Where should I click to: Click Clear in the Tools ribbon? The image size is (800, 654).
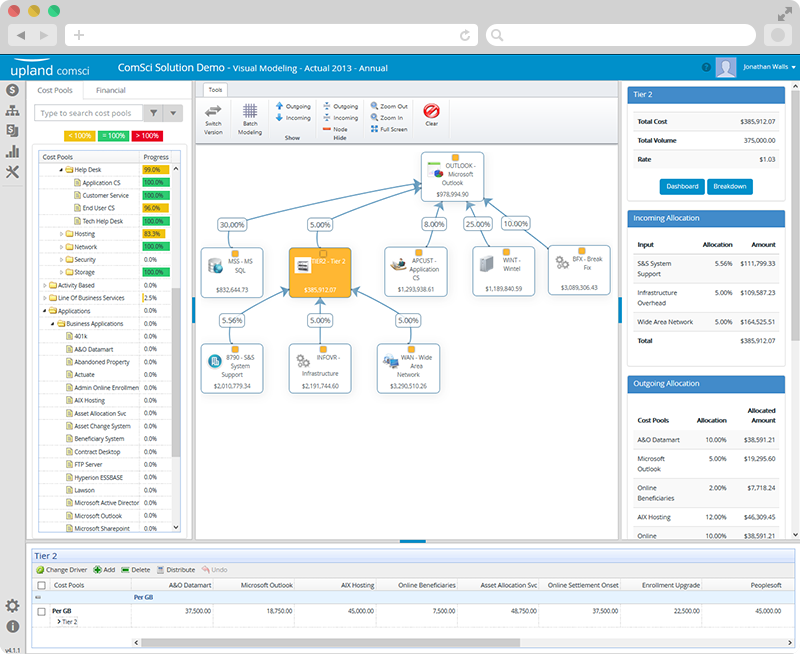[x=431, y=112]
